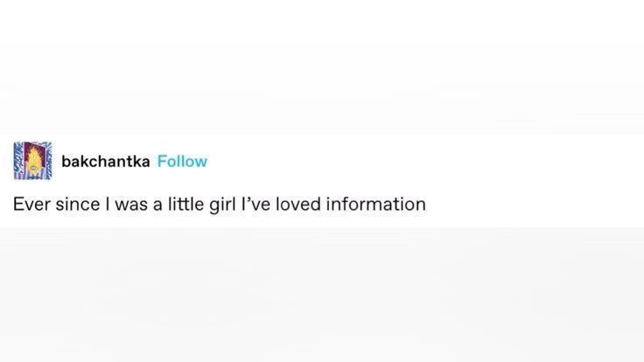This screenshot has height=362, width=644.
Task: Click the word "loved" in the post
Action: (303, 205)
